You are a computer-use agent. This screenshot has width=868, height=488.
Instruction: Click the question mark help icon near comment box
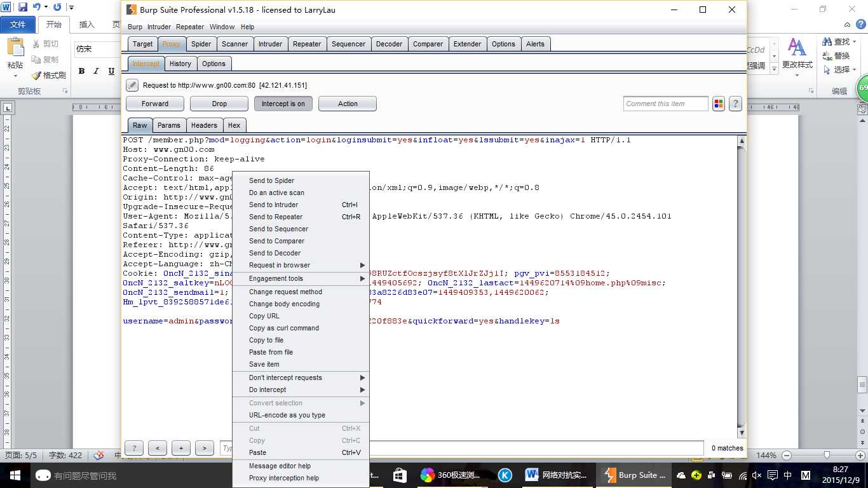point(735,104)
